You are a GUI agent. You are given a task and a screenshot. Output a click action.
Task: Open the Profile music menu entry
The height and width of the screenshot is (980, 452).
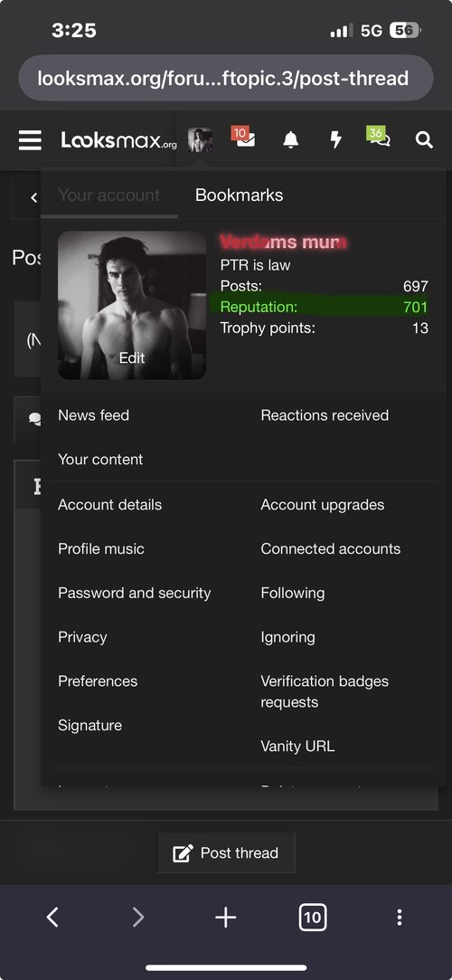101,548
